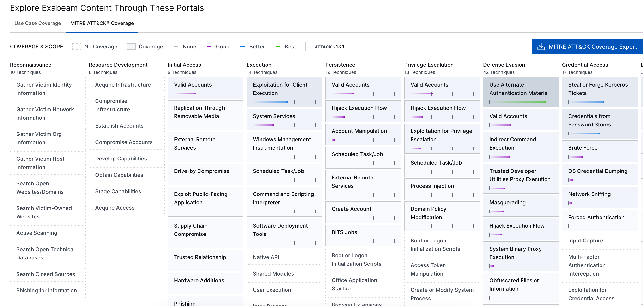Click the MITRE ATT&CK Coverage Export button
This screenshot has width=644, height=306.
tap(588, 47)
